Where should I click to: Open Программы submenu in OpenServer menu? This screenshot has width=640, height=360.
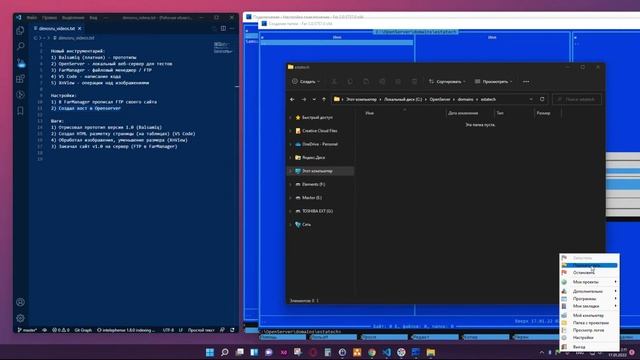click(589, 299)
